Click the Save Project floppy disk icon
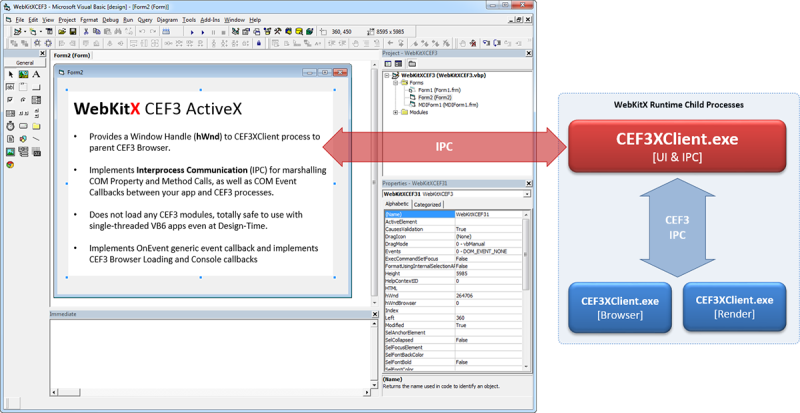 coord(73,32)
